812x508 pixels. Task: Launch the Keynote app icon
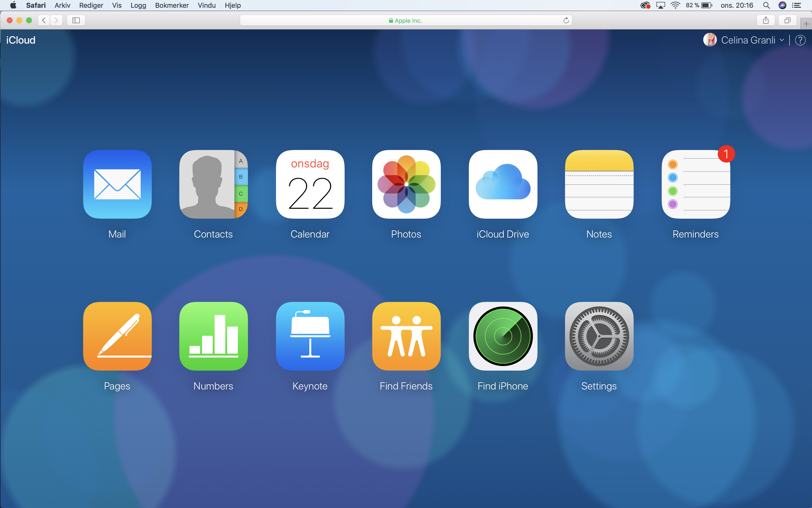click(310, 336)
